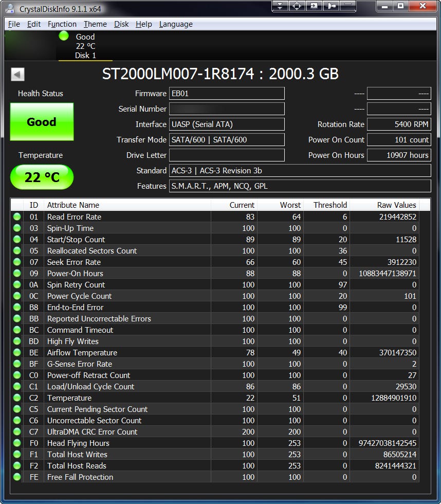441x504 pixels.
Task: Click the roll-up double-arrow title bar button
Action: [280, 6]
